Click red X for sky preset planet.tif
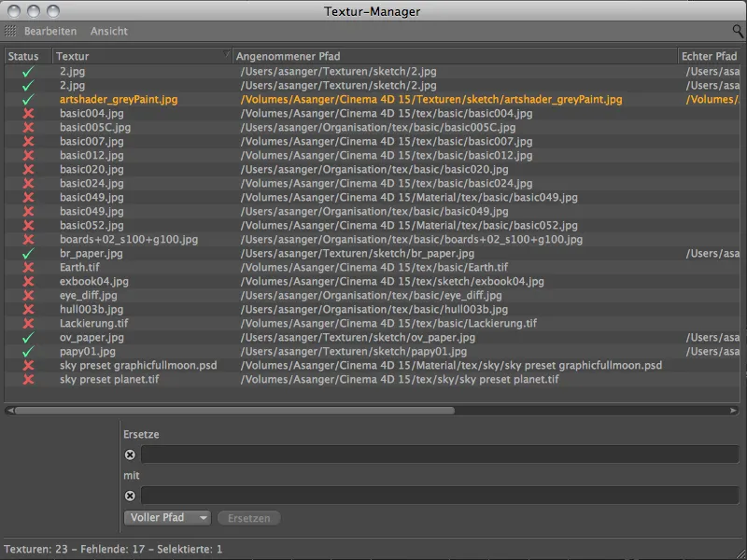 coord(29,380)
